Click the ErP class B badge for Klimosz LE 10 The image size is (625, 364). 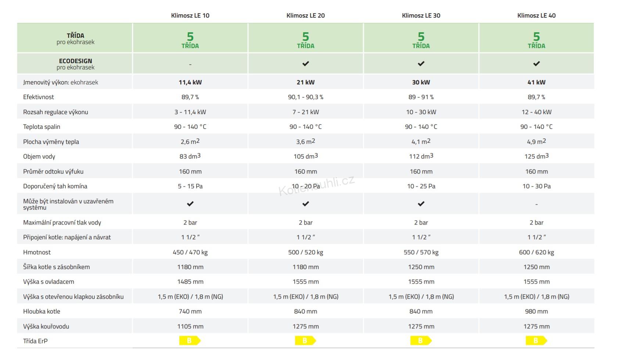click(190, 341)
